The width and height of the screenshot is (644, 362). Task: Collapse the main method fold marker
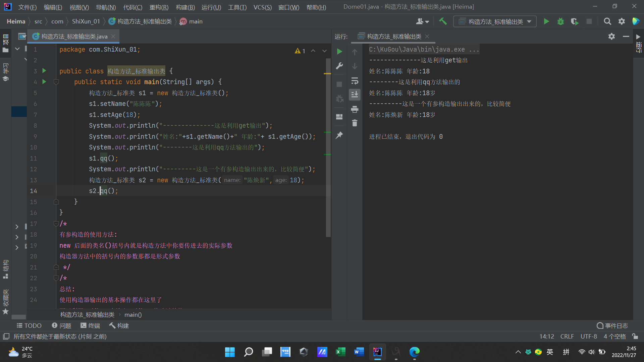(56, 82)
